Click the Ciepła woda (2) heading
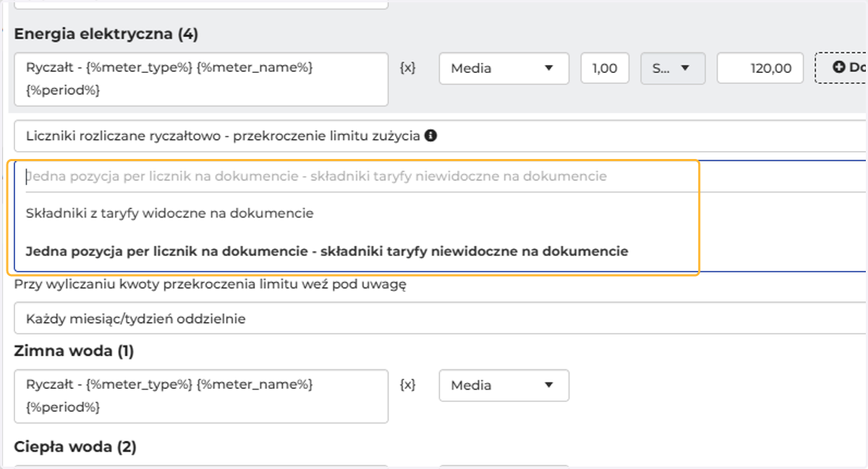Viewport: 868px width, 469px height. pos(75,447)
